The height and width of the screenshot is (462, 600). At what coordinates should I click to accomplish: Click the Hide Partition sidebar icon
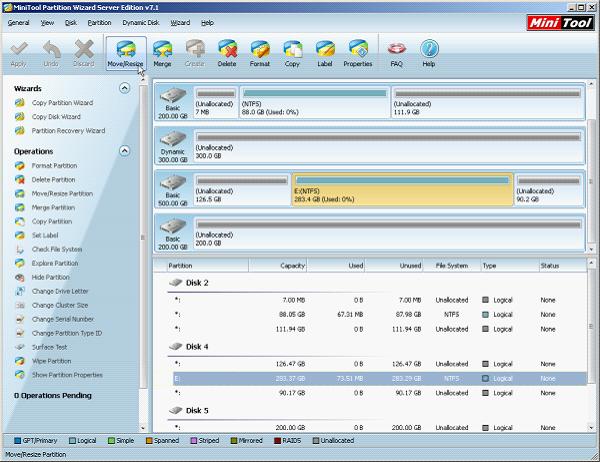(20, 277)
